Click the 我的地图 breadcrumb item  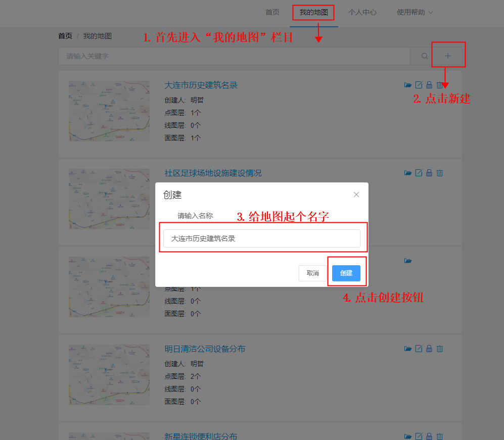[x=98, y=36]
